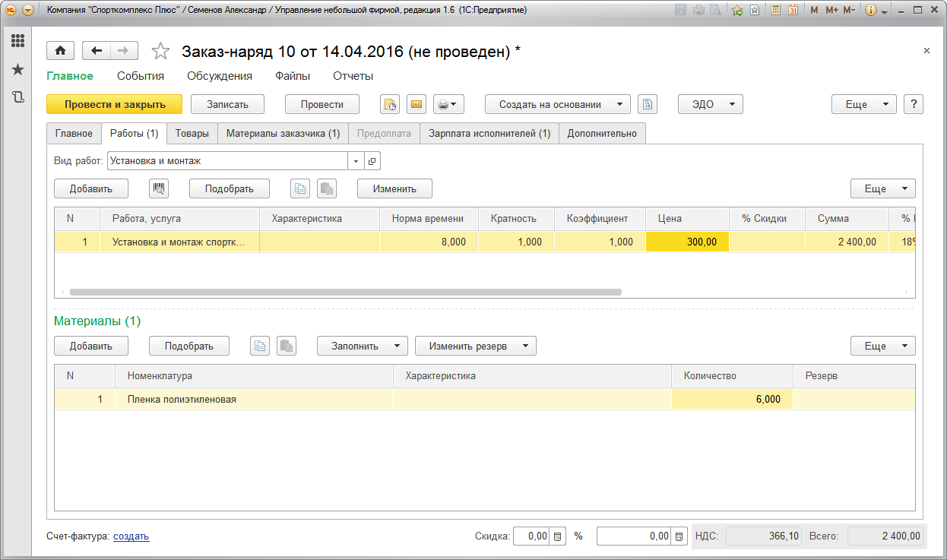
Task: Click the document report icon beside Создать на основании
Action: click(647, 105)
